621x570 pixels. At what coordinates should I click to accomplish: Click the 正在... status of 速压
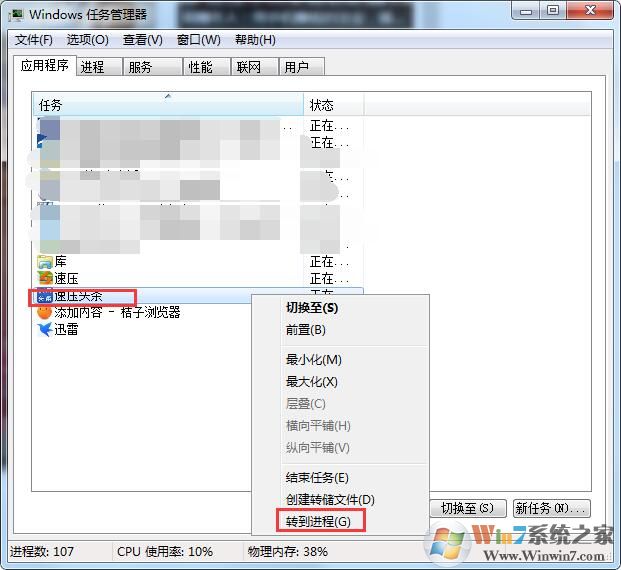[x=330, y=279]
